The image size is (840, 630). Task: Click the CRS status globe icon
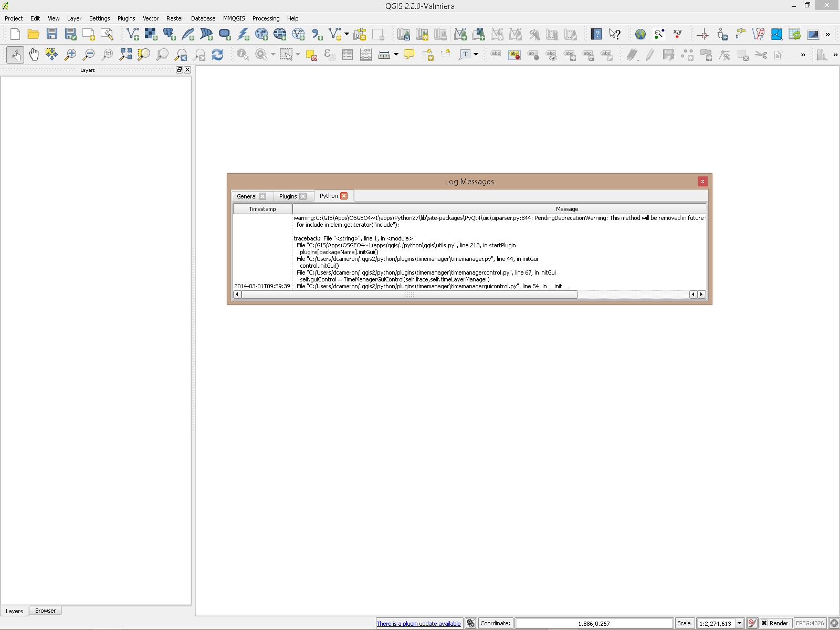(834, 623)
